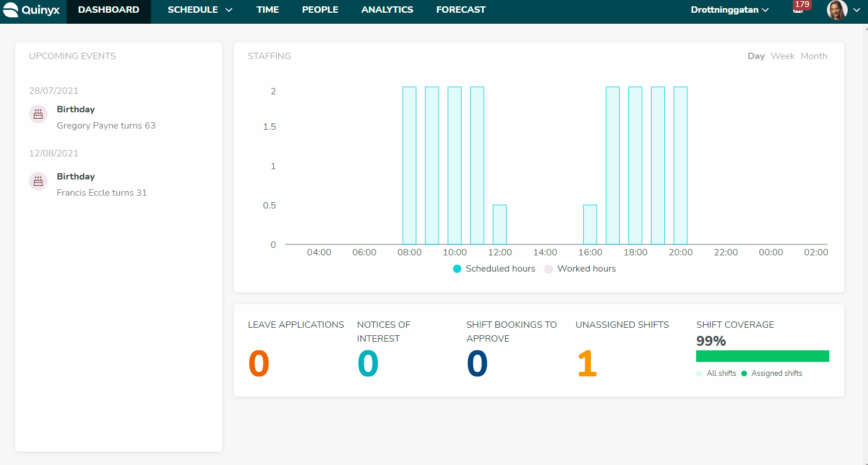Switch staffing chart to Week view
868x465 pixels.
(x=782, y=56)
